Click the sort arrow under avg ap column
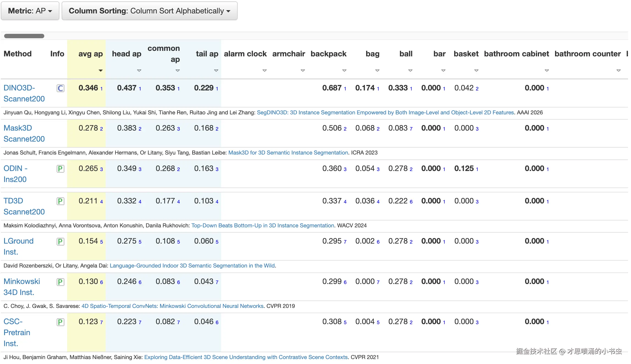 [x=101, y=71]
